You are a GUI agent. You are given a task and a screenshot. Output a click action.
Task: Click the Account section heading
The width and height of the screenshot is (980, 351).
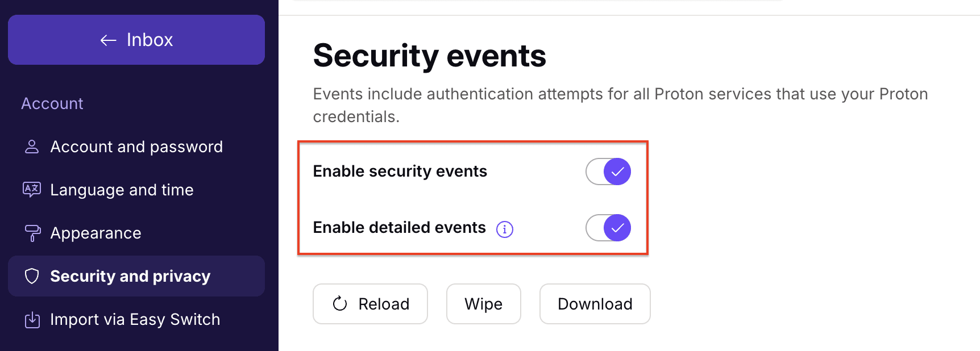coord(52,103)
